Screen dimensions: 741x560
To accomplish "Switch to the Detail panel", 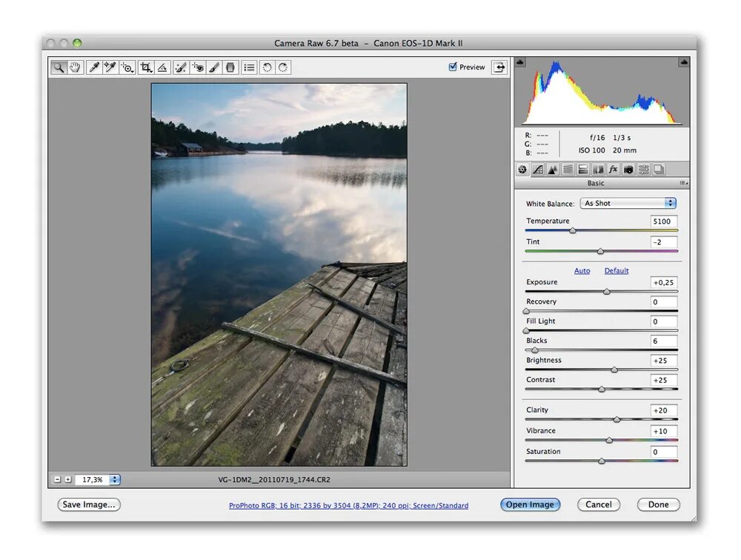I will coord(552,170).
